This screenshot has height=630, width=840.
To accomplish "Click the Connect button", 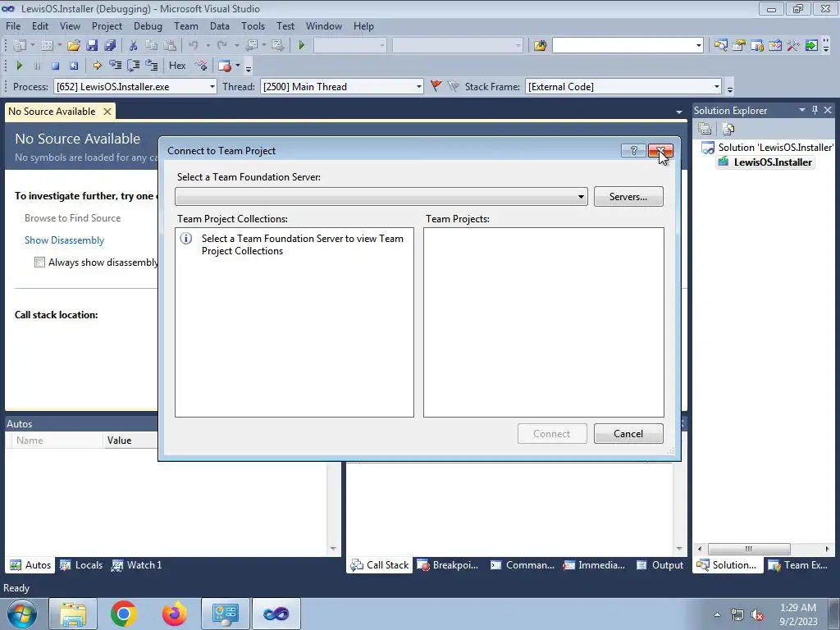I will pyautogui.click(x=552, y=434).
